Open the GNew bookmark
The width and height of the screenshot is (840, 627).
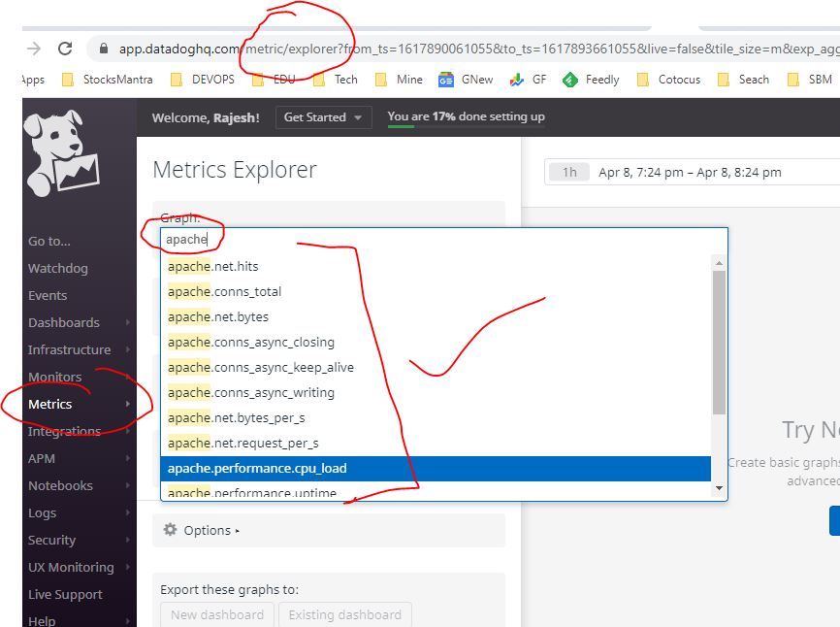click(466, 80)
